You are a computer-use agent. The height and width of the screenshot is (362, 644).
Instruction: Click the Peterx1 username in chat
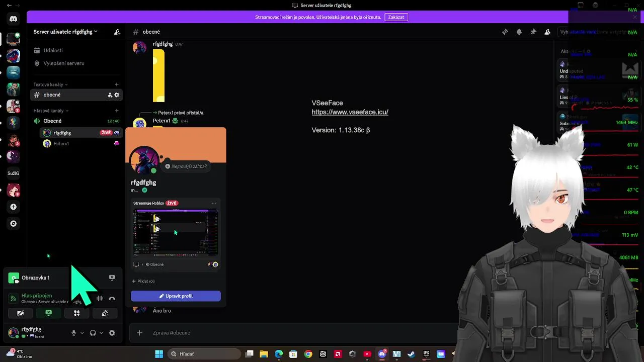(162, 121)
